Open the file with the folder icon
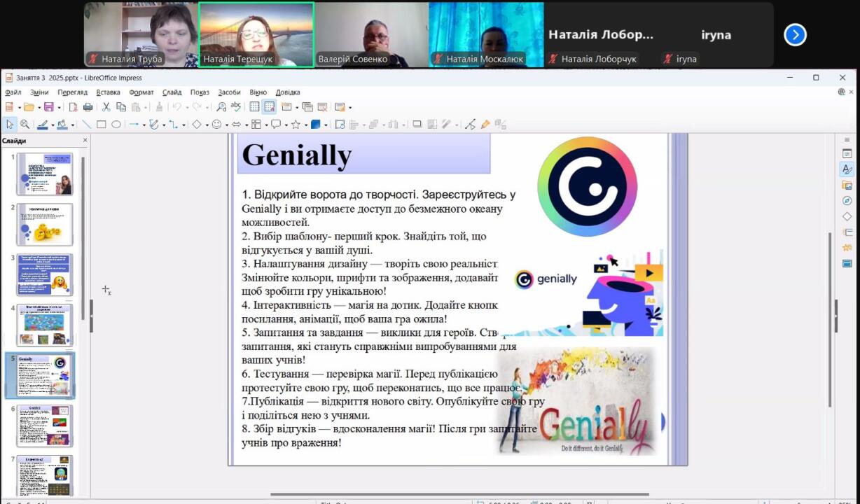The height and width of the screenshot is (504, 860). point(29,107)
